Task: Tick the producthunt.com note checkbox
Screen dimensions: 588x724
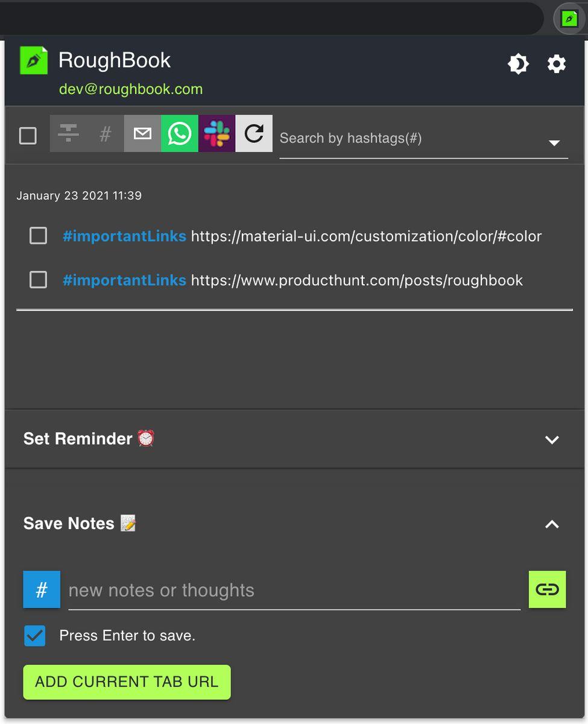Action: (x=39, y=280)
